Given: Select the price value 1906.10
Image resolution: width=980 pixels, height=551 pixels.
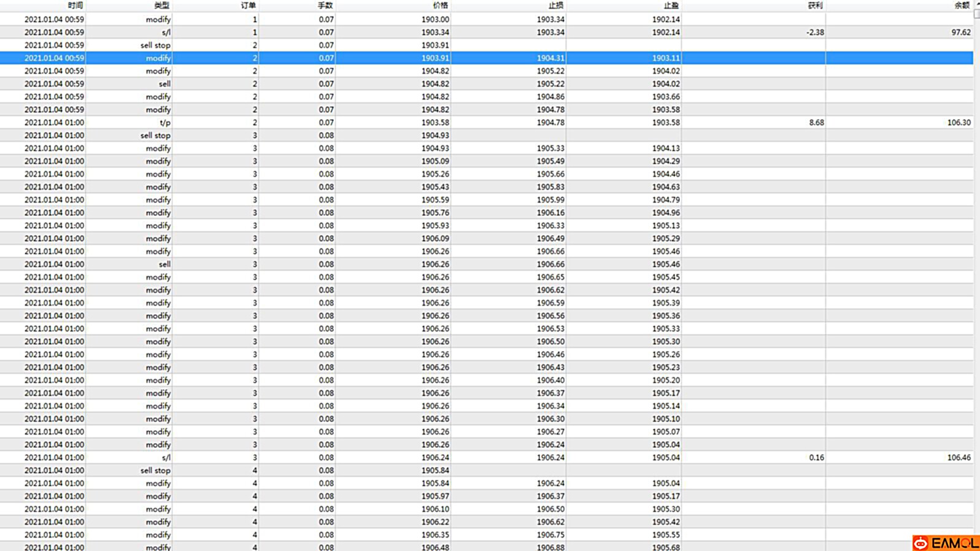Looking at the screenshot, I should click(435, 509).
